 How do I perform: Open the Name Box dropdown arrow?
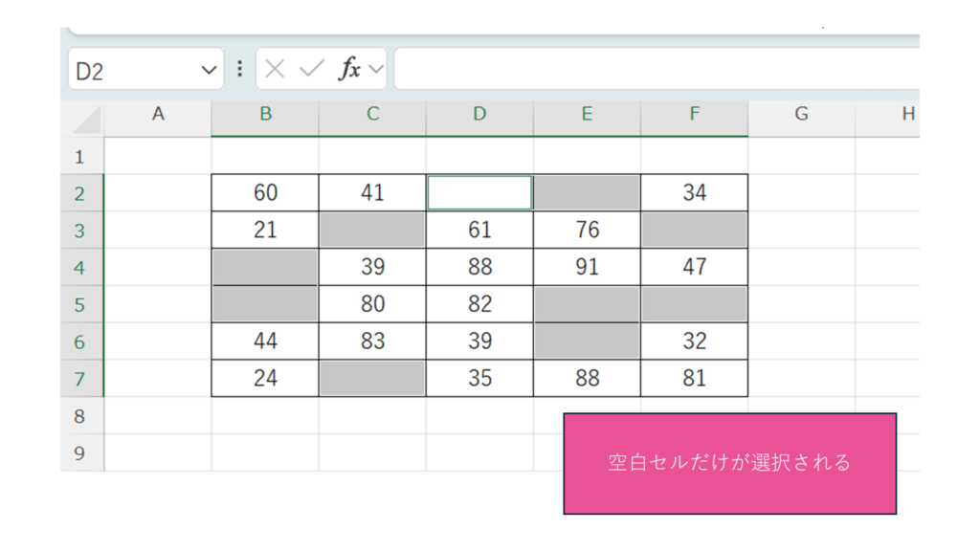[x=210, y=71]
